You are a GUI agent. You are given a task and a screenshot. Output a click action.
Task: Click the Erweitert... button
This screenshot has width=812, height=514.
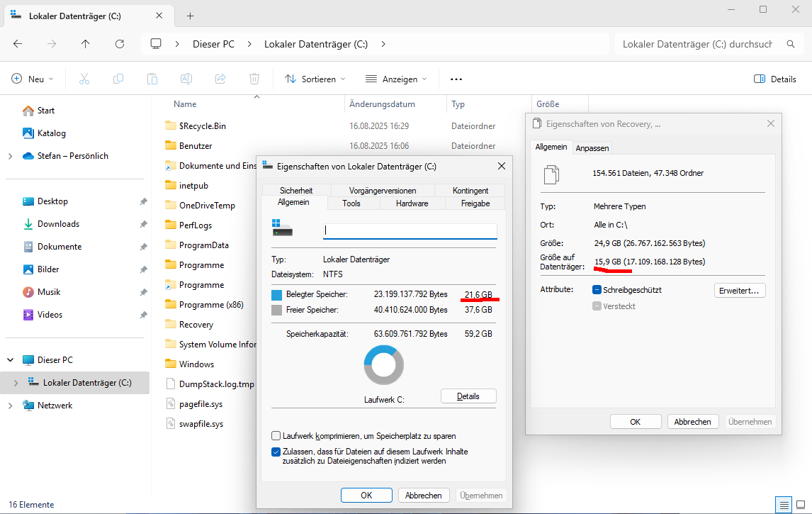(x=739, y=290)
